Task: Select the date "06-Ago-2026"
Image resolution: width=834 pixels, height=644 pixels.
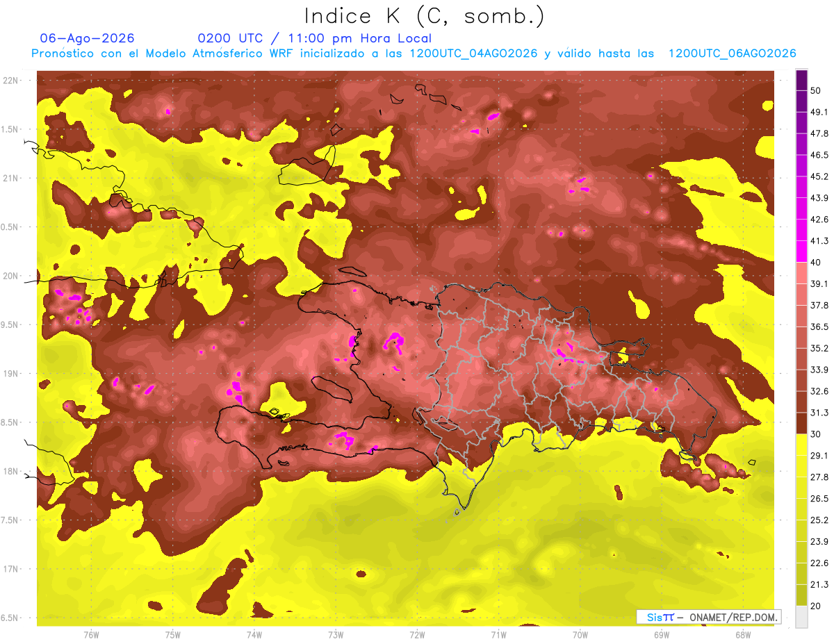Action: (x=88, y=38)
